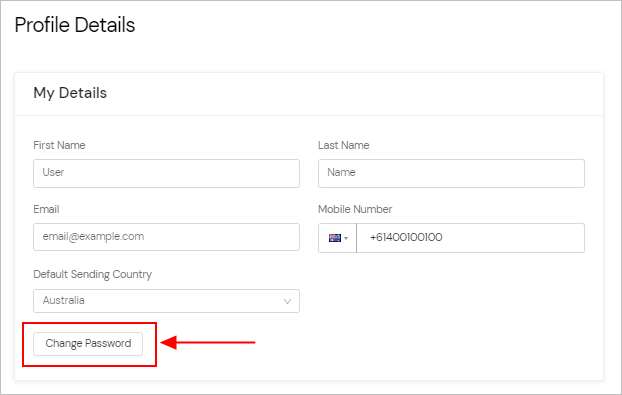Expand the chevron in the Australia selector
The height and width of the screenshot is (395, 622).
click(x=287, y=301)
